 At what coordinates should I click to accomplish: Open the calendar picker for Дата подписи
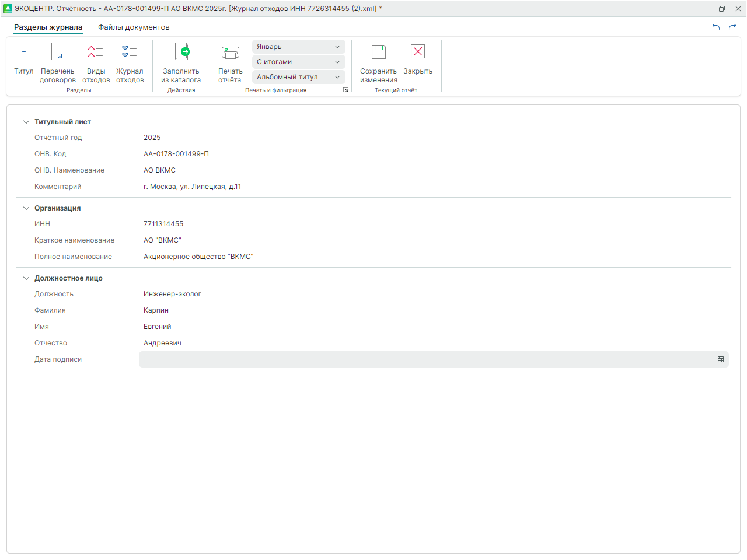tap(721, 359)
